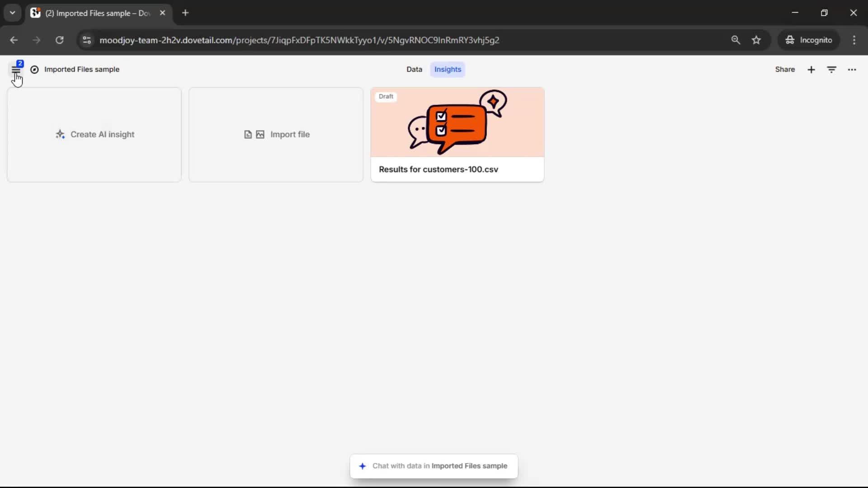Open a new browser tab
Viewport: 868px width, 488px height.
click(185, 13)
